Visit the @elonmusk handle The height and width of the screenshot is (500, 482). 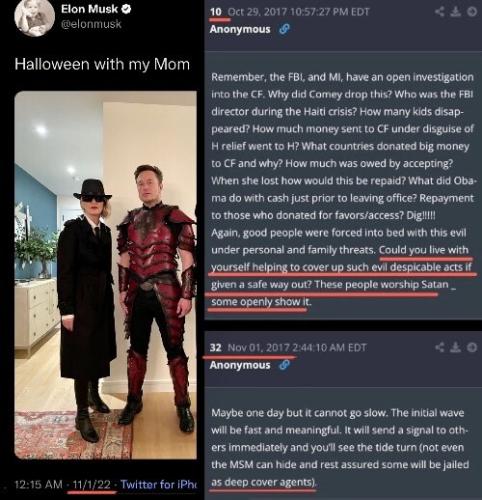click(x=91, y=24)
